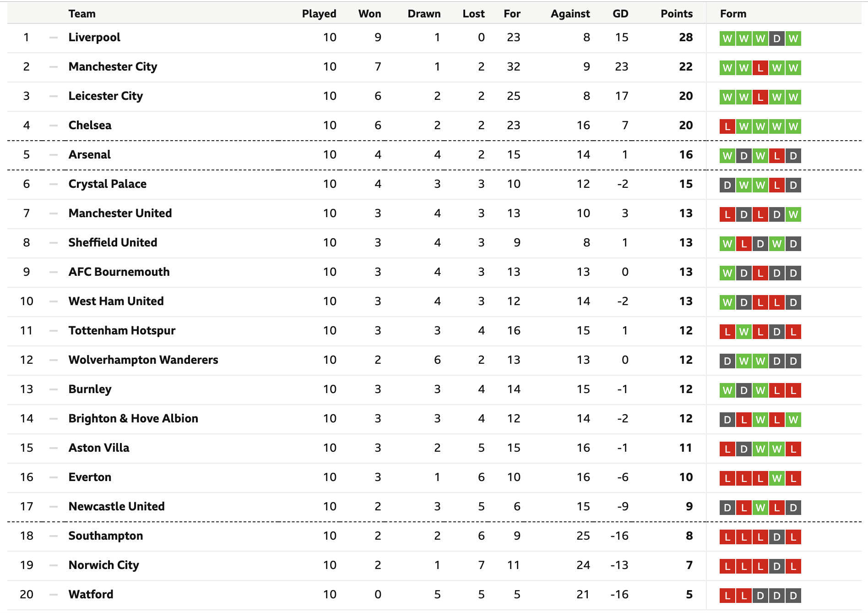This screenshot has width=868, height=613.
Task: Click the no-movement dash icon beside Watford
Action: coord(54,595)
